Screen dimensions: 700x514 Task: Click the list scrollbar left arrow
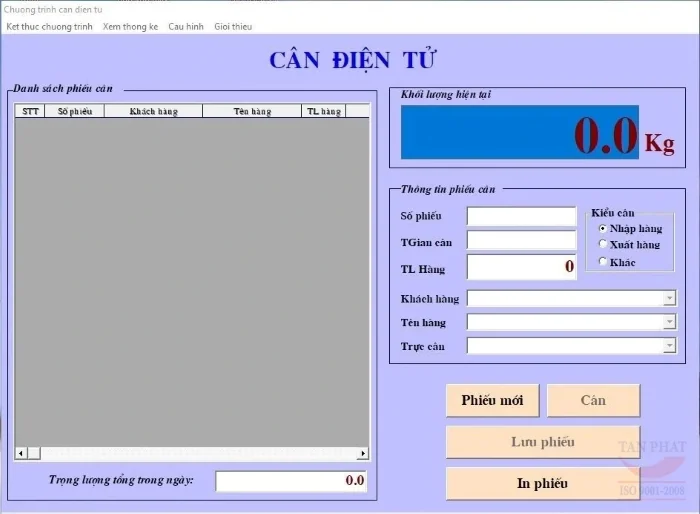tap(21, 454)
